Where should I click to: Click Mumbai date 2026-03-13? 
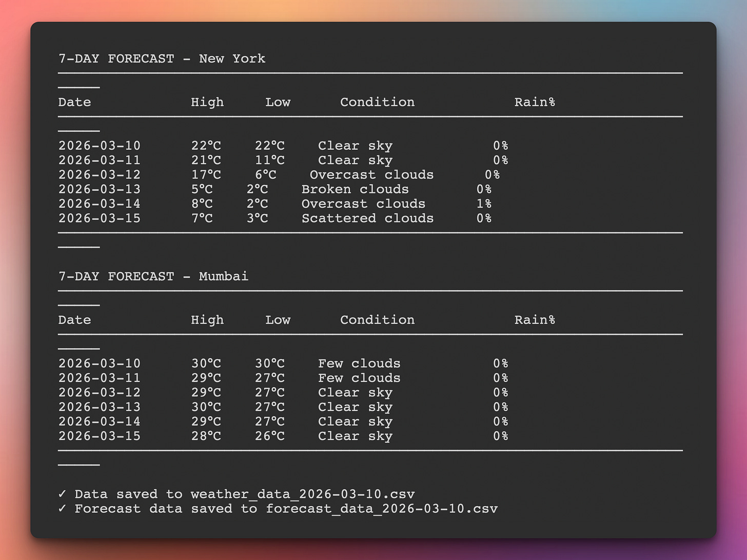point(100,407)
